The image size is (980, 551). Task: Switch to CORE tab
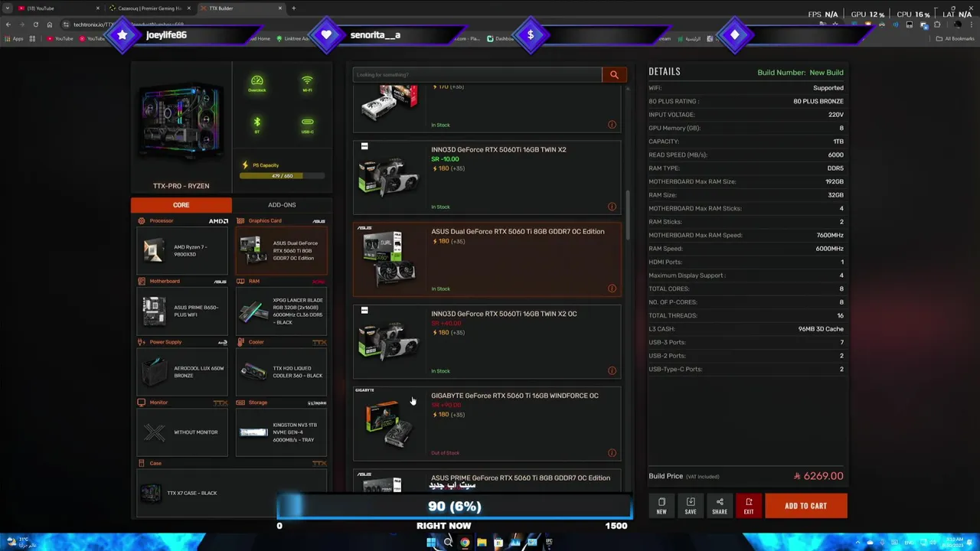pyautogui.click(x=181, y=205)
